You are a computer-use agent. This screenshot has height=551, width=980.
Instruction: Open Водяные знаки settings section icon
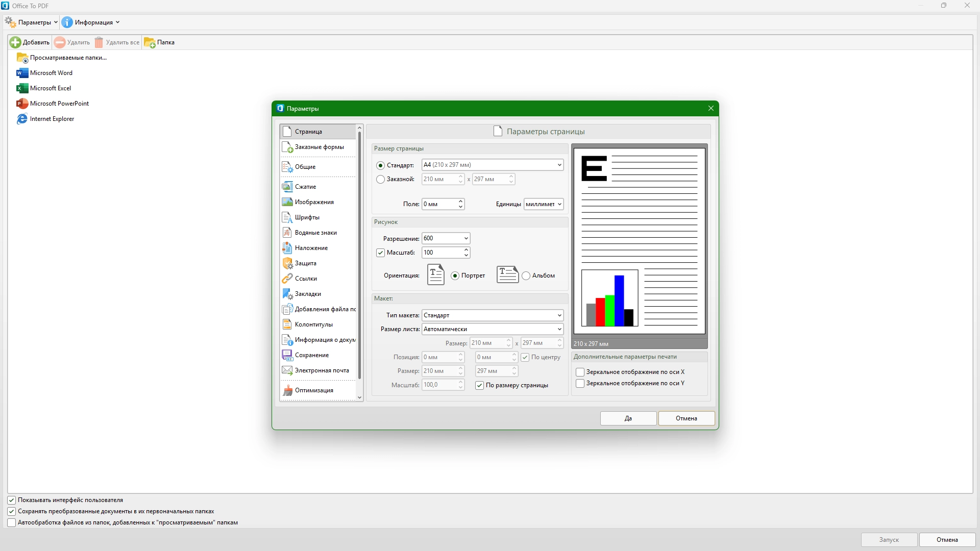(287, 233)
